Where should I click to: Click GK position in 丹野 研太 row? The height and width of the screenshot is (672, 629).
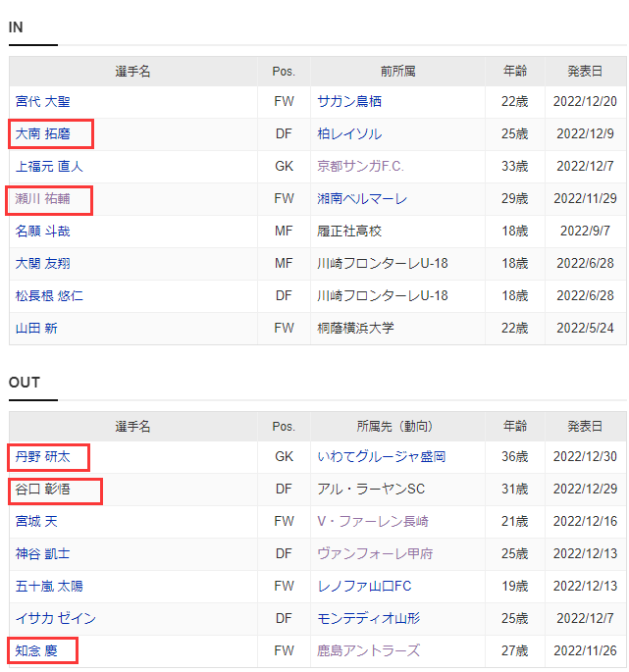tap(284, 457)
